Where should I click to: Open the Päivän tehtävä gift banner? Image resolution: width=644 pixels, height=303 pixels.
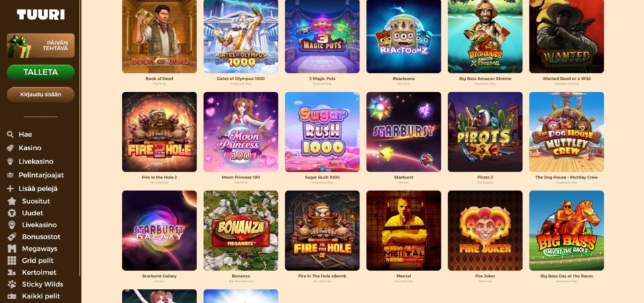[41, 46]
